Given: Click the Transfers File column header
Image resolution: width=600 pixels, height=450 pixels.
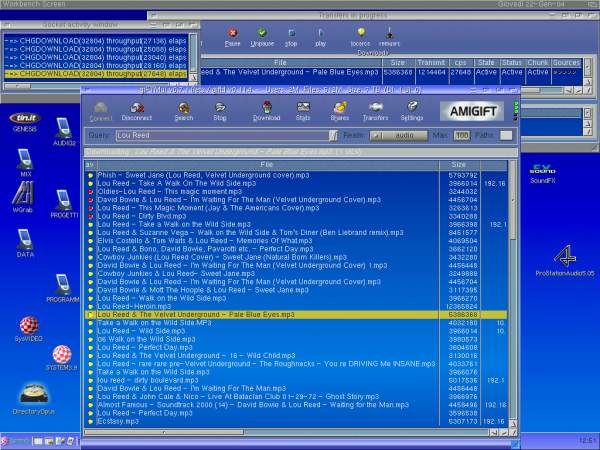Looking at the screenshot, I should click(x=291, y=63).
